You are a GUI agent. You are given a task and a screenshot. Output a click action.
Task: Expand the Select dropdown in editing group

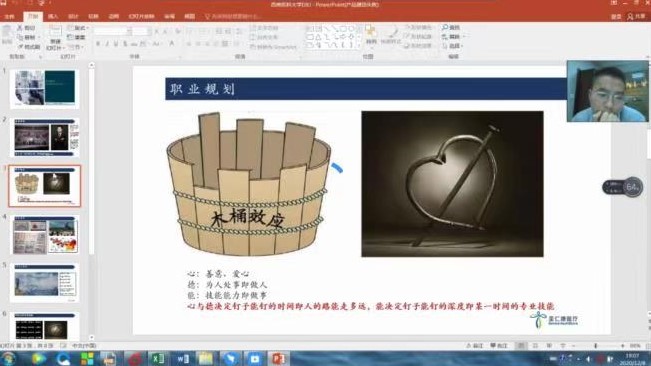453,46
